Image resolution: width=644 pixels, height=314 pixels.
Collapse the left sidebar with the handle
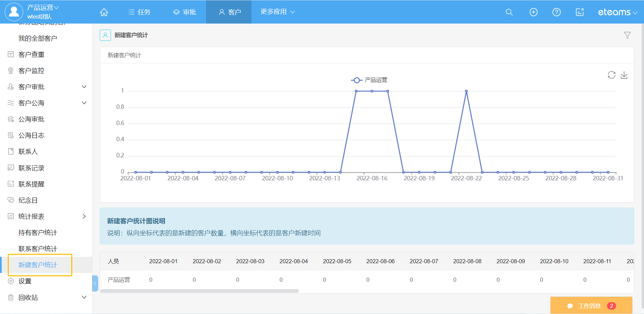click(x=95, y=283)
